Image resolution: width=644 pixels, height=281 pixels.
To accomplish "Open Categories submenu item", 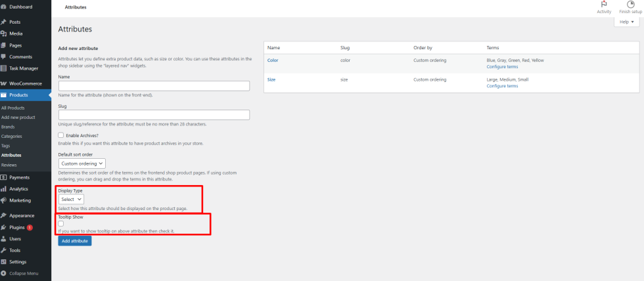I will (12, 136).
